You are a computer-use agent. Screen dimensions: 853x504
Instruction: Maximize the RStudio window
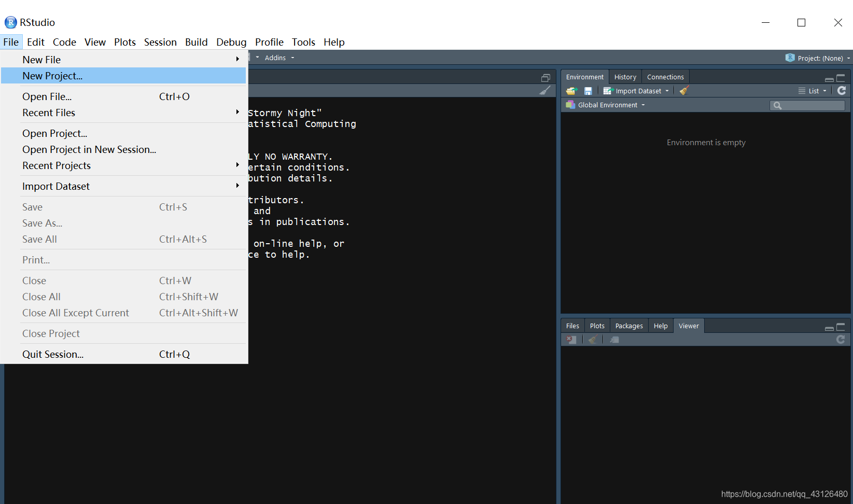click(x=802, y=22)
